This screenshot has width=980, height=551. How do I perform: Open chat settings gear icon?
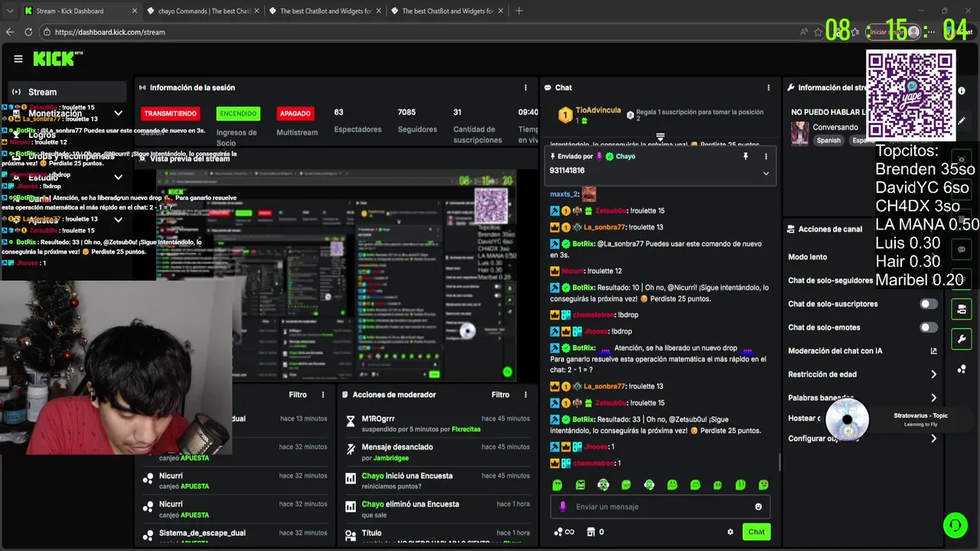(x=730, y=532)
